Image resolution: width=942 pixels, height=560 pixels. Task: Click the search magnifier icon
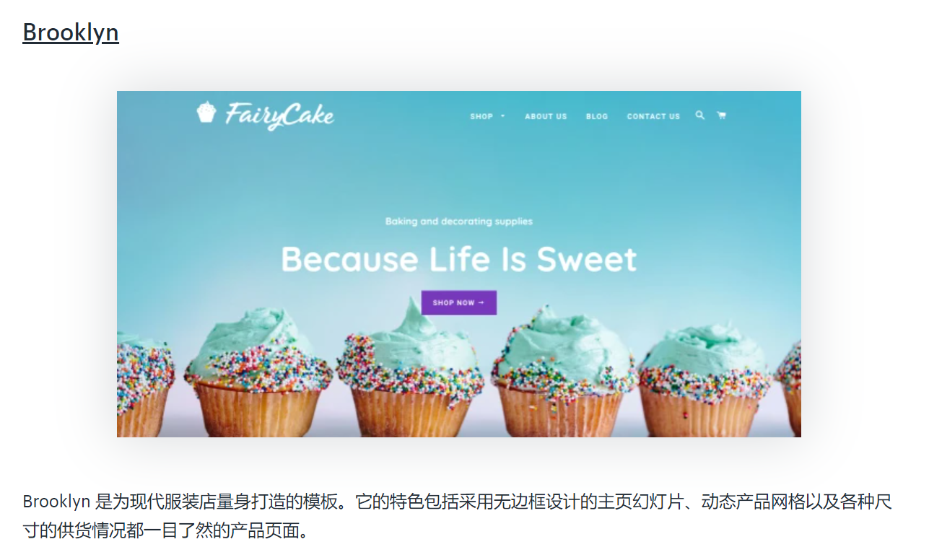click(699, 115)
